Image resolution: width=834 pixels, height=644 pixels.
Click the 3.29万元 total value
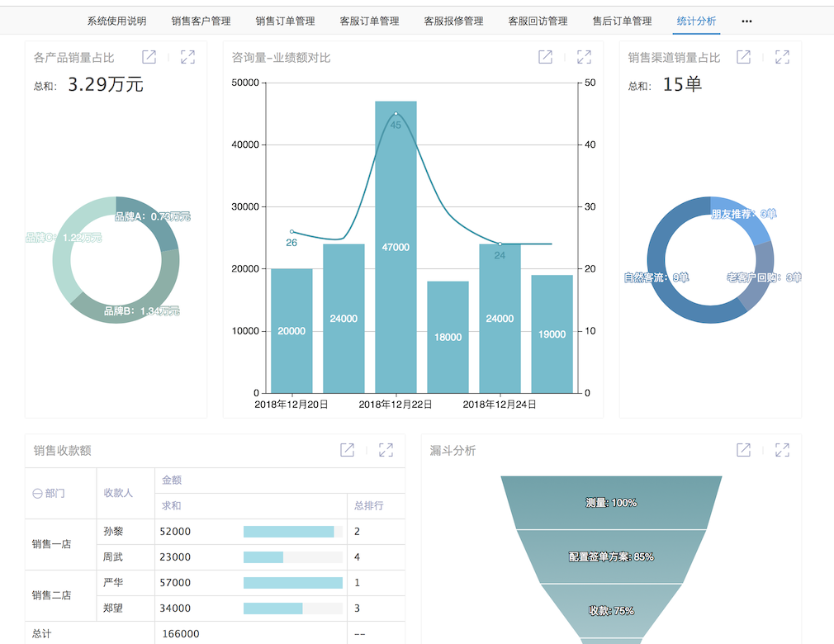click(106, 84)
